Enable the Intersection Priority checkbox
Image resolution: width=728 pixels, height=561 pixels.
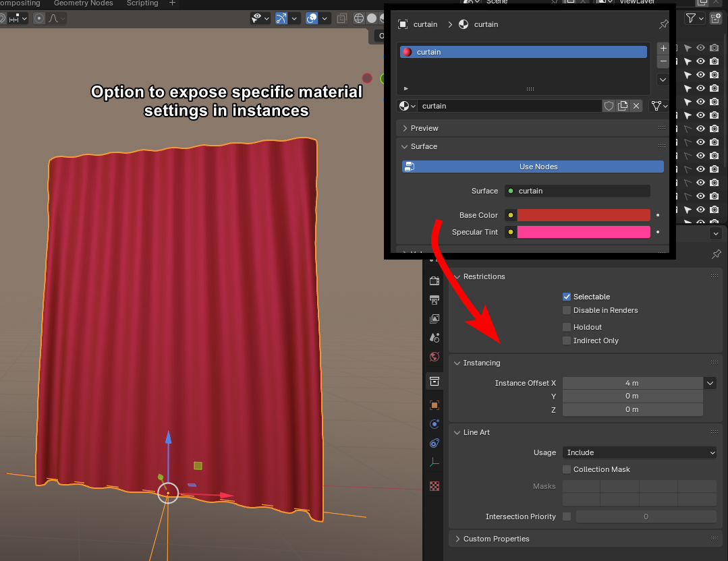point(567,516)
